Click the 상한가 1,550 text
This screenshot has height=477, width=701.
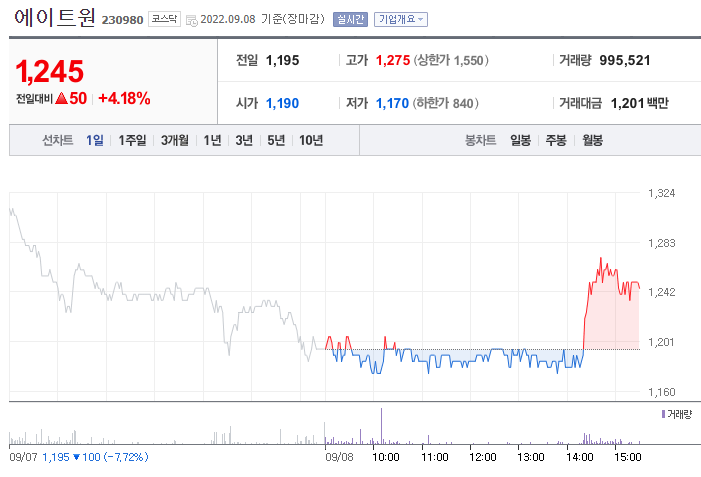coord(451,60)
